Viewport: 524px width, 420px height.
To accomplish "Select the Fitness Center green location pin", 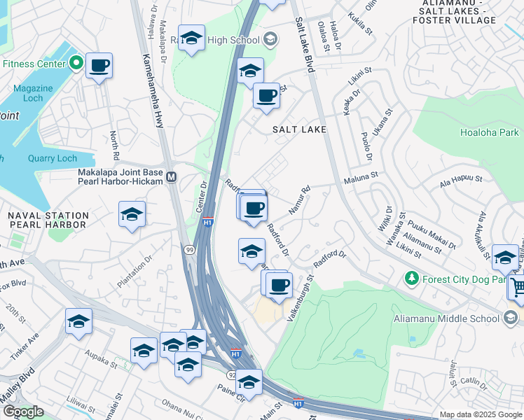I will click(x=76, y=63).
